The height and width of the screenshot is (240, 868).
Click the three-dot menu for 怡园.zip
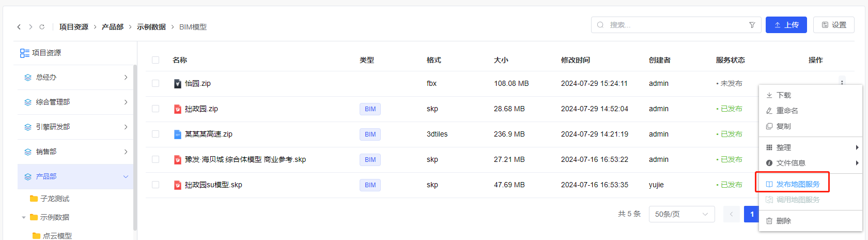842,82
